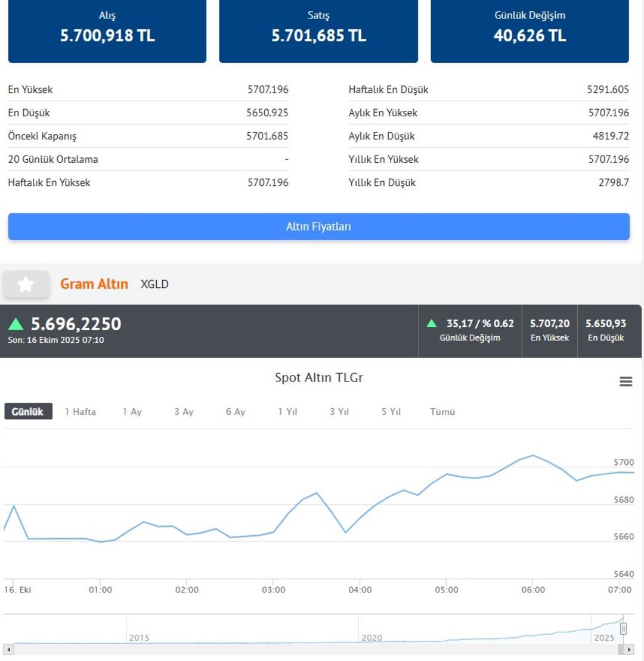Click the navigator range handle near 2025
The width and height of the screenshot is (644, 661).
pyautogui.click(x=623, y=629)
